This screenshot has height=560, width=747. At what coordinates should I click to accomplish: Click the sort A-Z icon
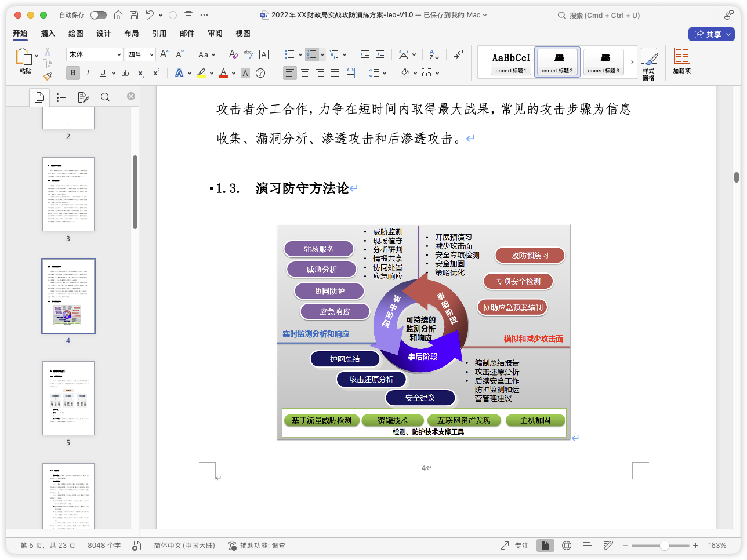434,54
